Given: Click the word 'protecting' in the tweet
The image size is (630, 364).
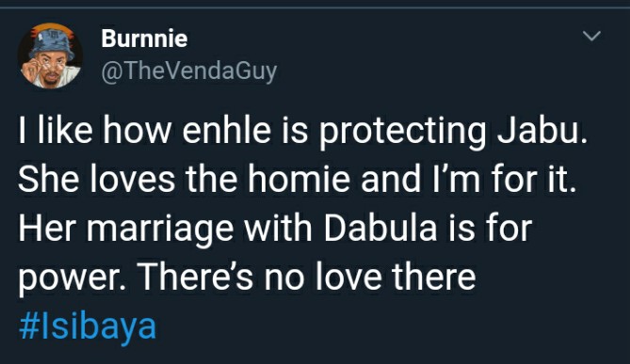Looking at the screenshot, I should pos(402,133).
